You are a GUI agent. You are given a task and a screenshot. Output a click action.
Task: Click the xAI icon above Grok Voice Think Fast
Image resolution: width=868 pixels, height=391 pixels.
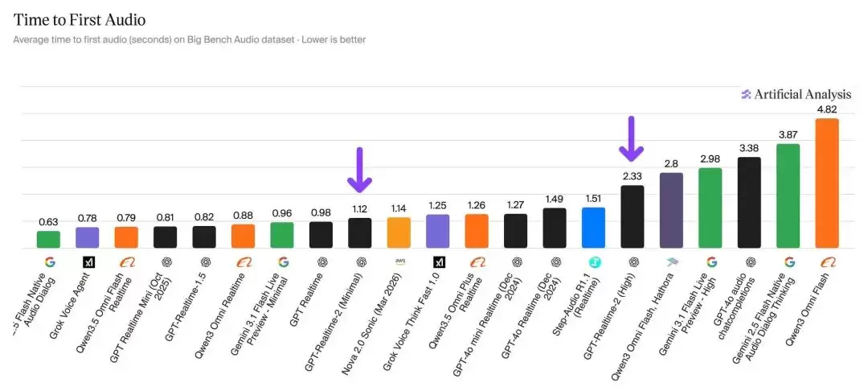(x=438, y=262)
